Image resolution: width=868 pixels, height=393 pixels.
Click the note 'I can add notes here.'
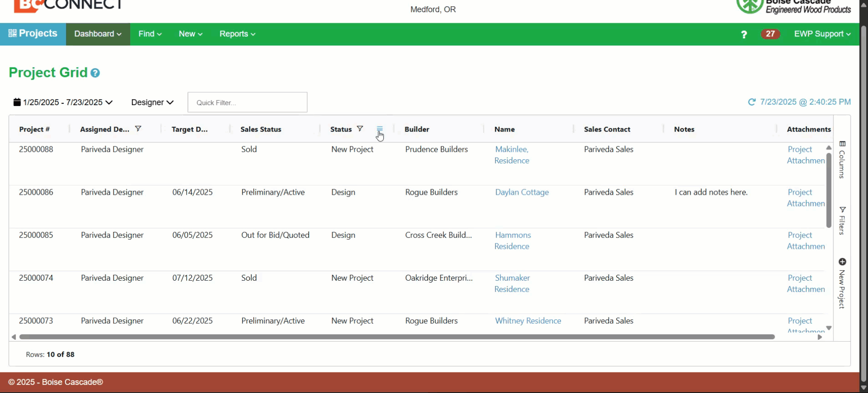pos(711,192)
